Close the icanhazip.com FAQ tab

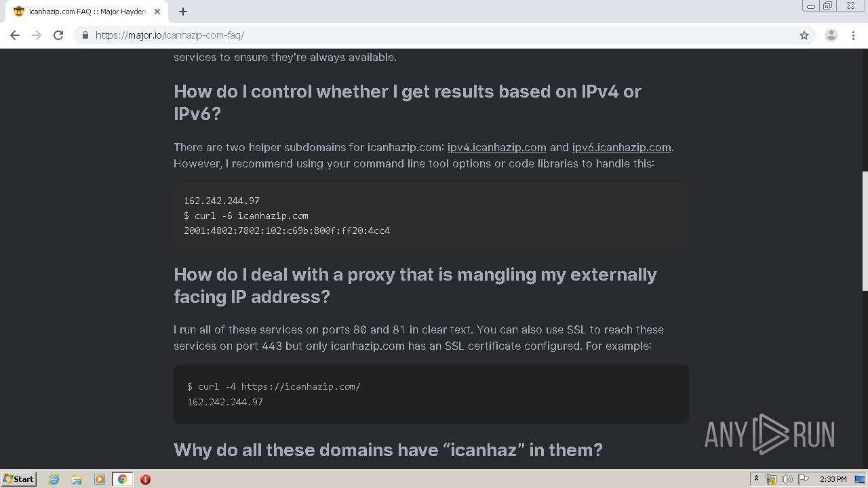point(157,12)
